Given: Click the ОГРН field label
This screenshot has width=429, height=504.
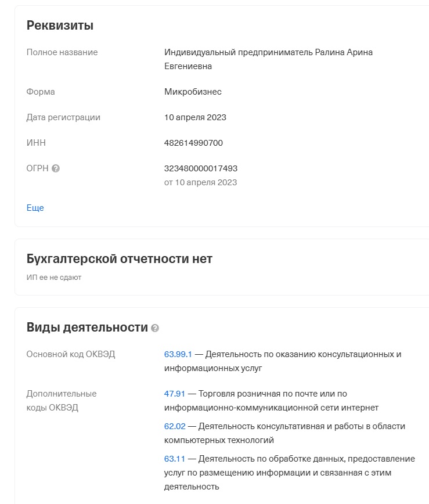Looking at the screenshot, I should pos(38,168).
